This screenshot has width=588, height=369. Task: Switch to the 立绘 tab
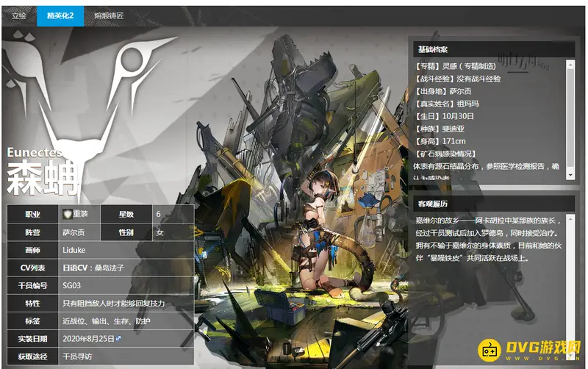[x=19, y=15]
